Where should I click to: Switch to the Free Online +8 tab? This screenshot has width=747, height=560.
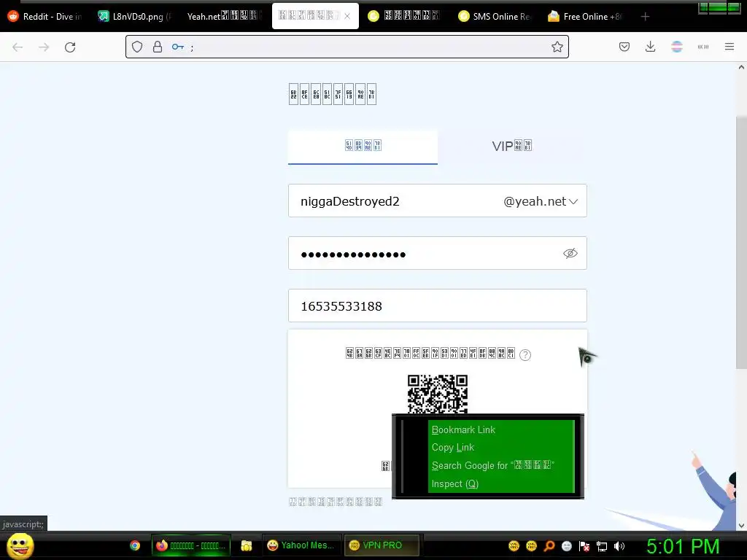coord(586,17)
